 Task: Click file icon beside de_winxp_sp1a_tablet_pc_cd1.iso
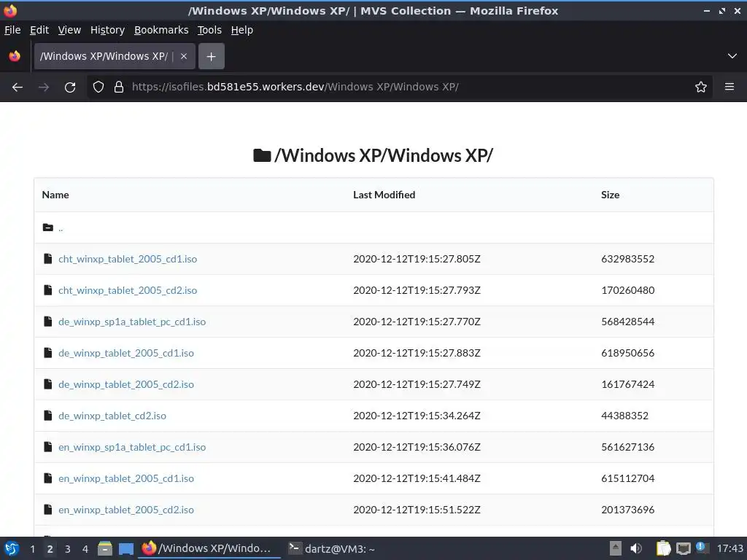click(x=47, y=322)
